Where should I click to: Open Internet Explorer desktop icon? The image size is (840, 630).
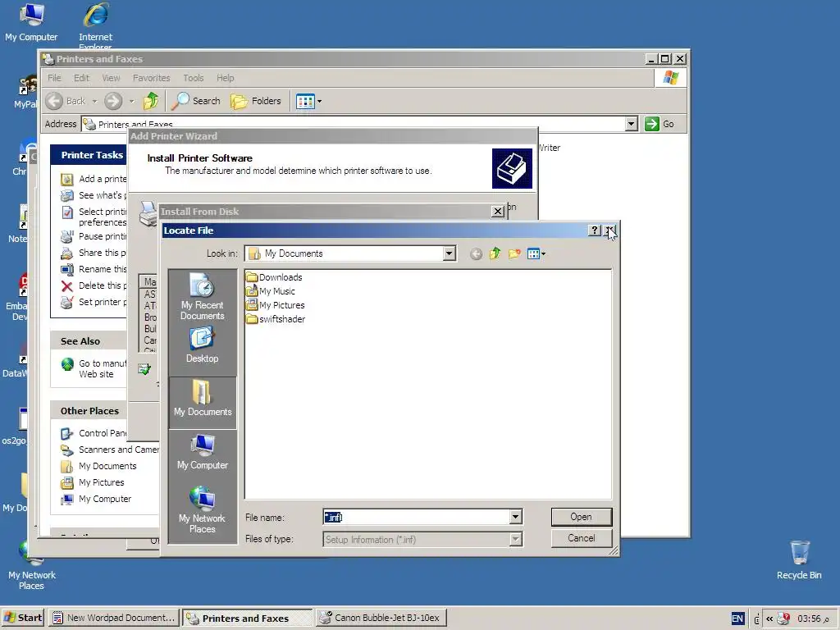pyautogui.click(x=95, y=24)
